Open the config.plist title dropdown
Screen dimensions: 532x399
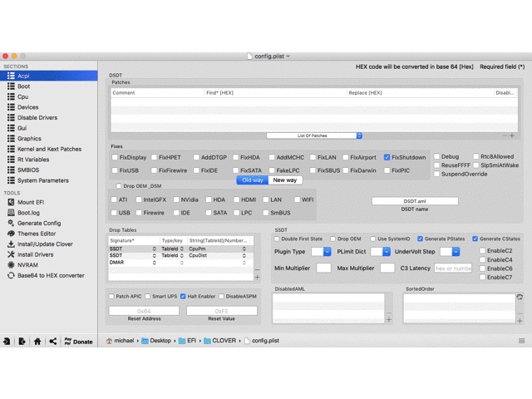pyautogui.click(x=288, y=57)
